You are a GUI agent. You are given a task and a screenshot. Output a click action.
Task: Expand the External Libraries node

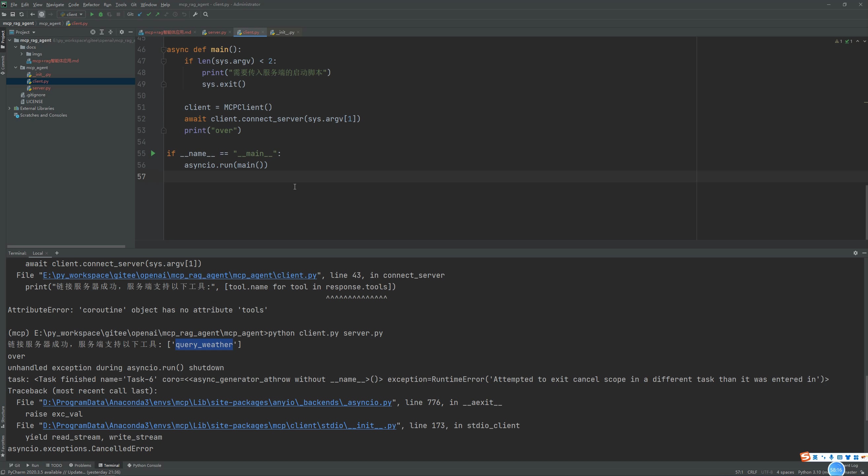[x=10, y=108]
